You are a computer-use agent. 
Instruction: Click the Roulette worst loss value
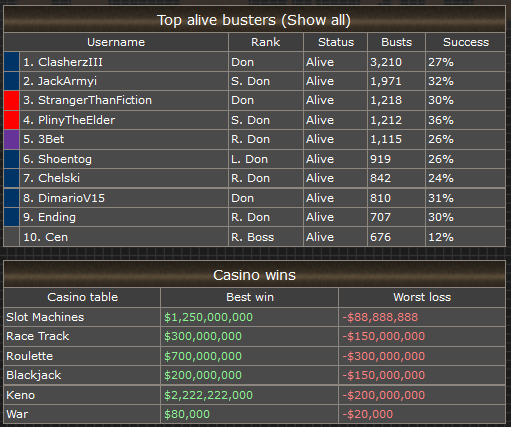(384, 356)
